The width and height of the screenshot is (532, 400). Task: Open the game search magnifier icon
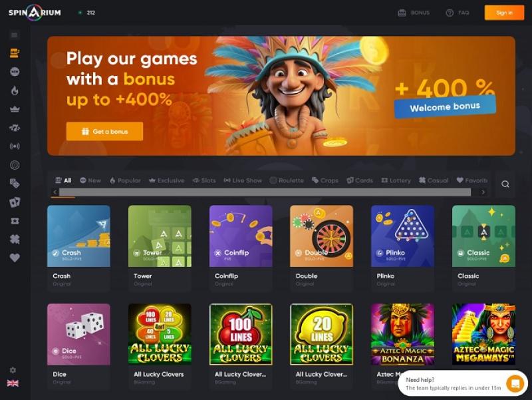pos(505,184)
